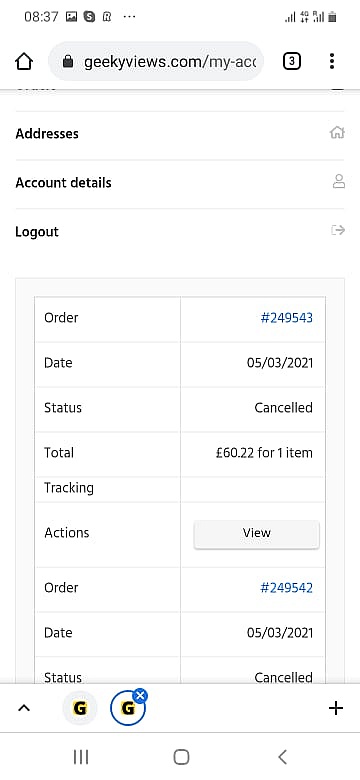The width and height of the screenshot is (360, 780).
Task: Click the person icon beside Account details
Action: point(339,181)
